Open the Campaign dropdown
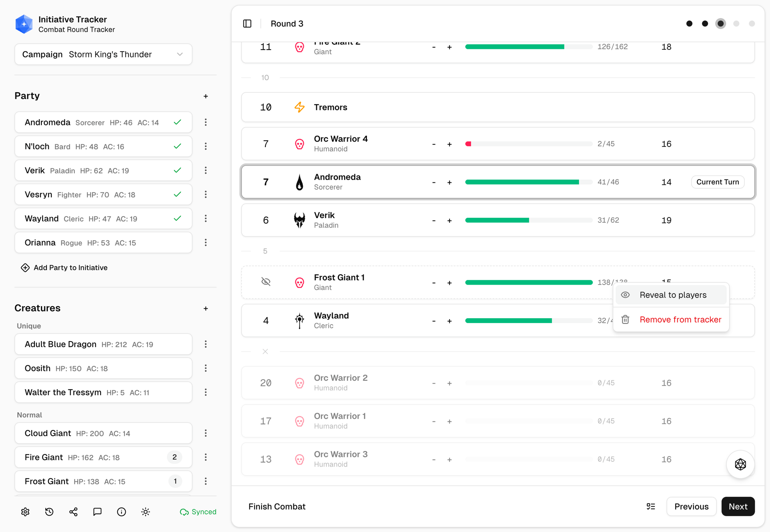Screen dimensions: 770x532 103,54
